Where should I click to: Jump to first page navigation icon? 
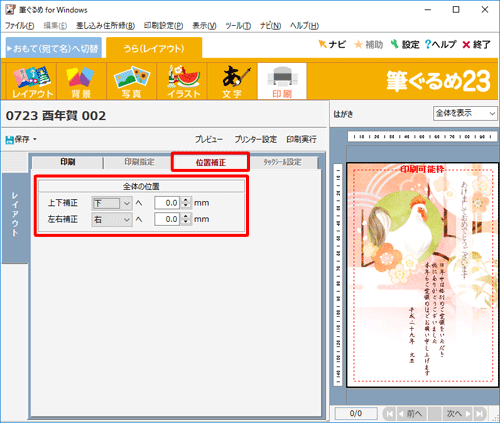click(x=389, y=414)
